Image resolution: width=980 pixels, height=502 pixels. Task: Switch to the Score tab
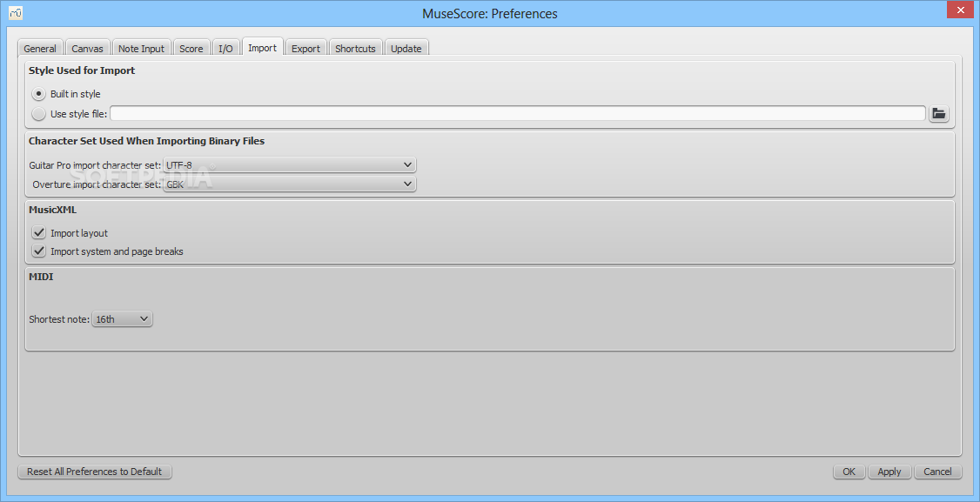(191, 48)
